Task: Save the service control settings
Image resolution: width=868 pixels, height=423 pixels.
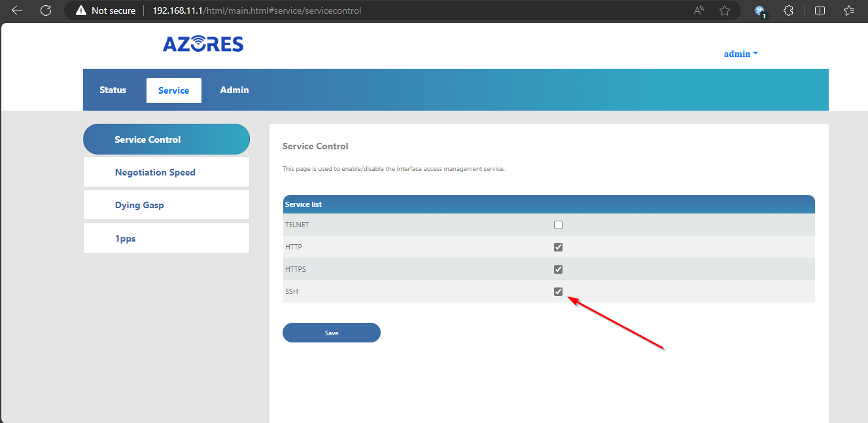Action: (x=332, y=333)
